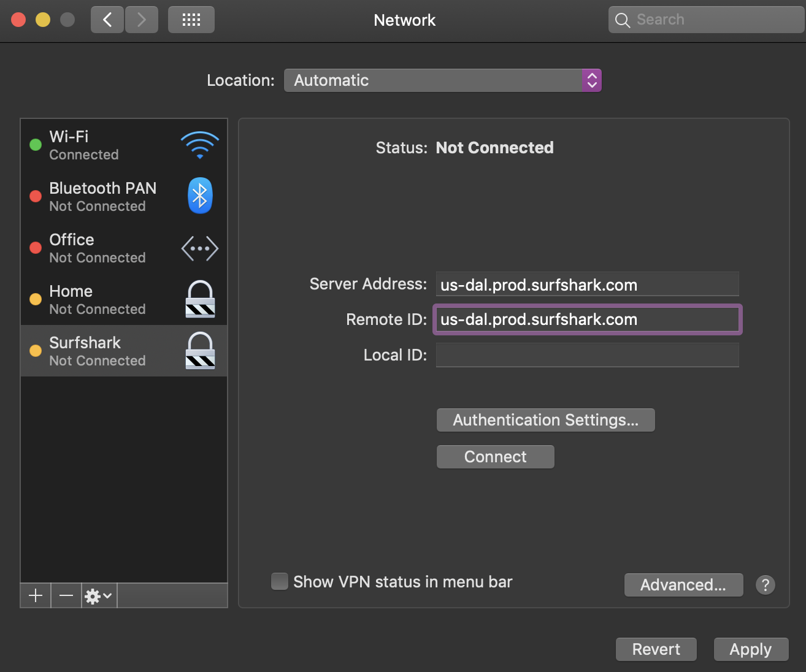Image resolution: width=806 pixels, height=672 pixels.
Task: Select the Home VPN service row
Action: point(124,299)
